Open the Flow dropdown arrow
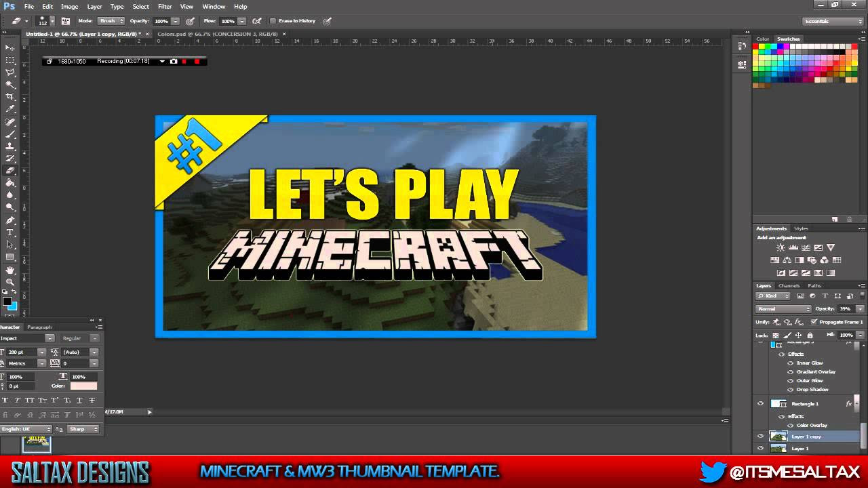This screenshot has height=488, width=868. tap(241, 21)
